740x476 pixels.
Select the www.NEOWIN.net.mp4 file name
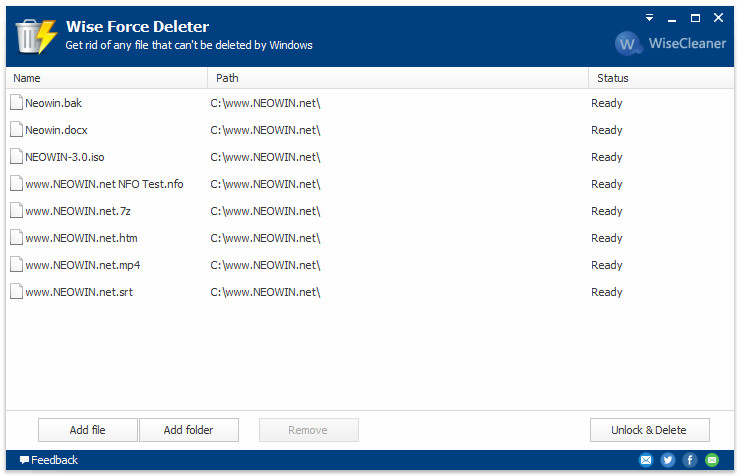[83, 265]
